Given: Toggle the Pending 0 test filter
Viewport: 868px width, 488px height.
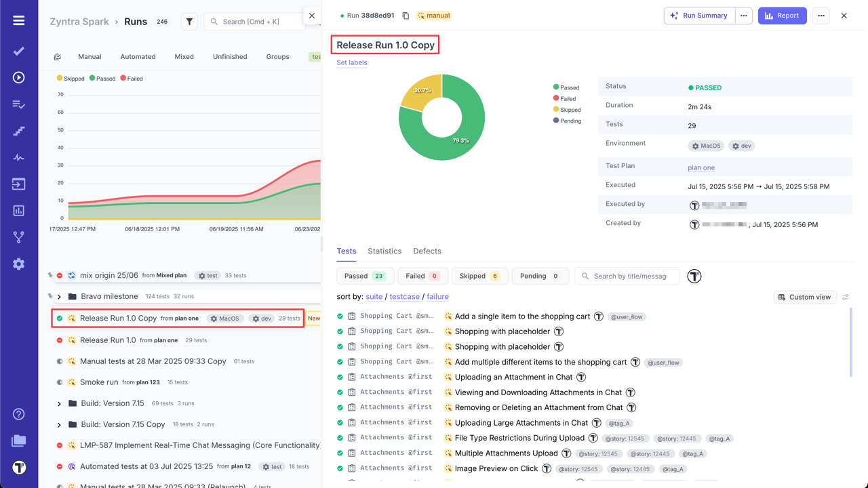Looking at the screenshot, I should pyautogui.click(x=540, y=276).
